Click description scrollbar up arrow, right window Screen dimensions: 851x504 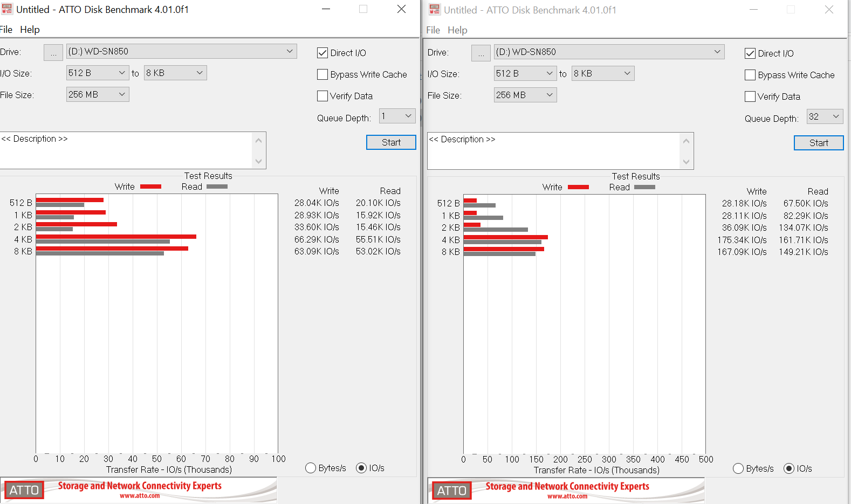(687, 141)
